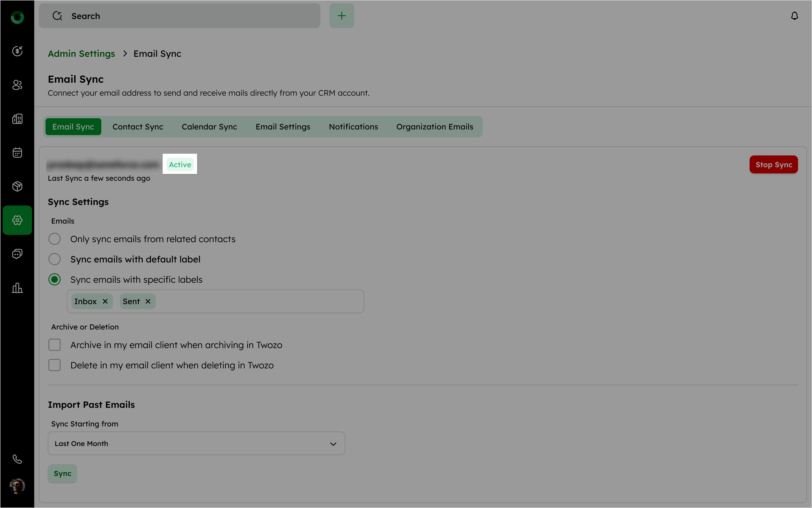Screen dimensions: 812x508
Task: Click the notification bell icon
Action: pyautogui.click(x=794, y=16)
